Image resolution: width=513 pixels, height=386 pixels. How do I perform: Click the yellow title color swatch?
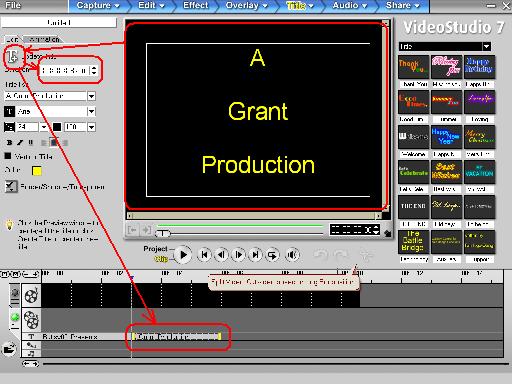[x=37, y=171]
